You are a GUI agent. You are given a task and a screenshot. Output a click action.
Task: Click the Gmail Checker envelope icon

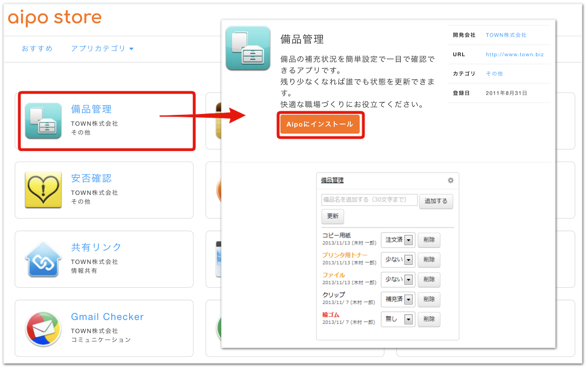coord(43,329)
